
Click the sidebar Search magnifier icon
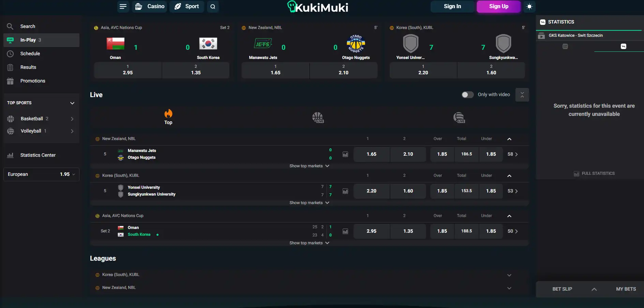click(x=10, y=26)
